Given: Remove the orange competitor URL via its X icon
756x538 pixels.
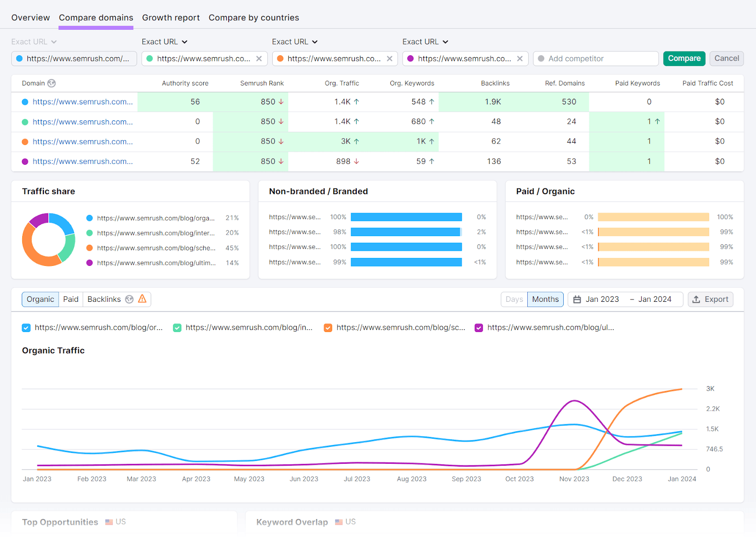Looking at the screenshot, I should tap(389, 59).
